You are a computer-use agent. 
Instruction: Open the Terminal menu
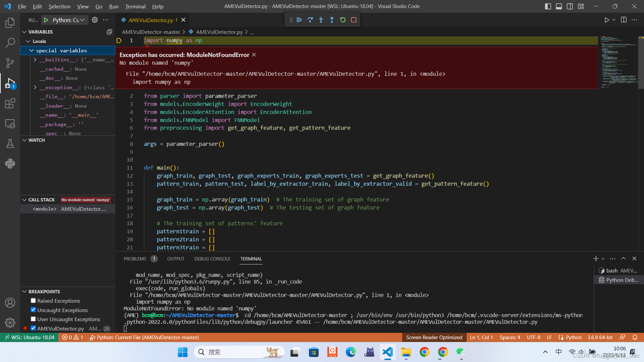coord(135,6)
